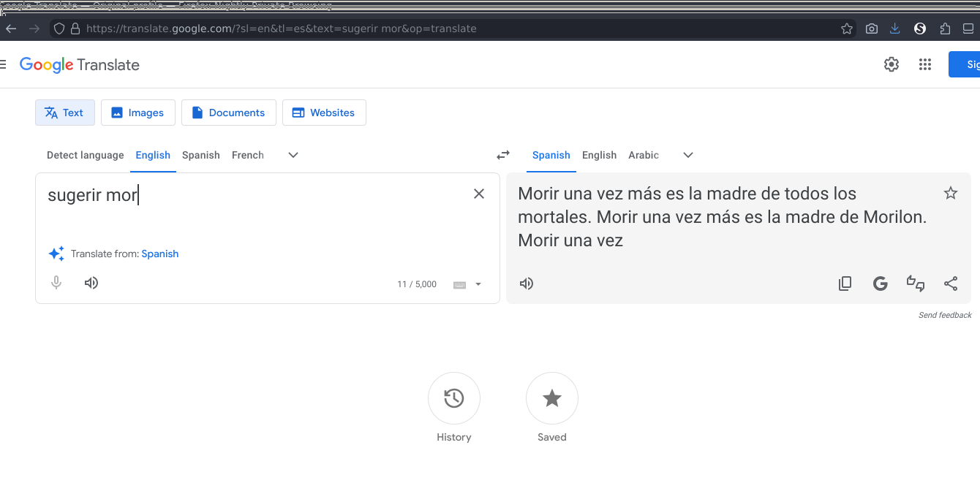The image size is (980, 502).
Task: Share the translation
Action: coord(951,284)
